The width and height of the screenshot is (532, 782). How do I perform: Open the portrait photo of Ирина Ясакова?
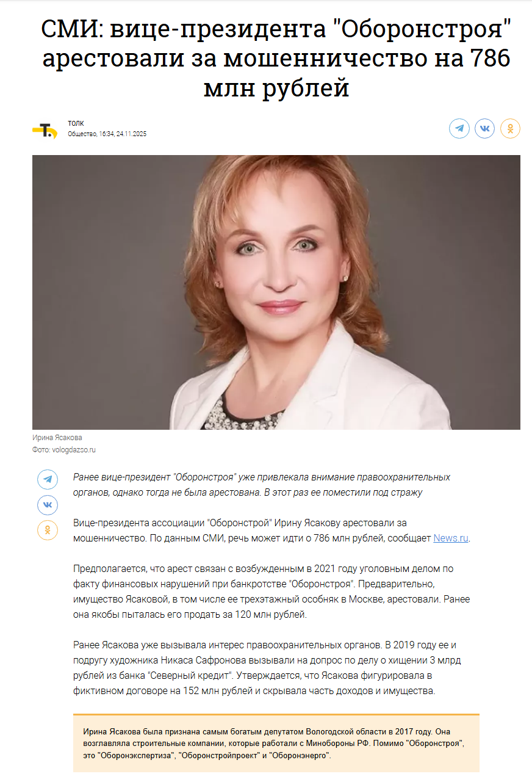point(276,292)
